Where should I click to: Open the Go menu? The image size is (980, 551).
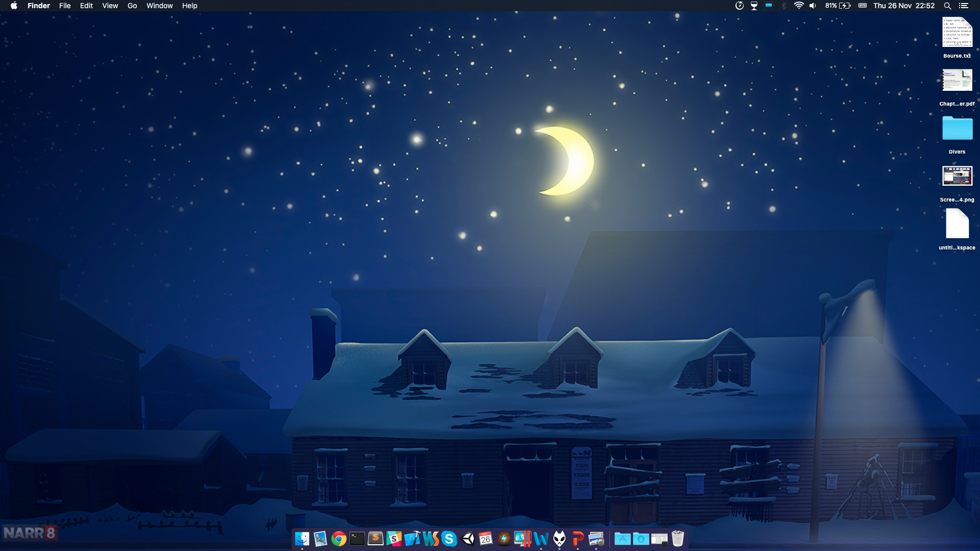132,6
